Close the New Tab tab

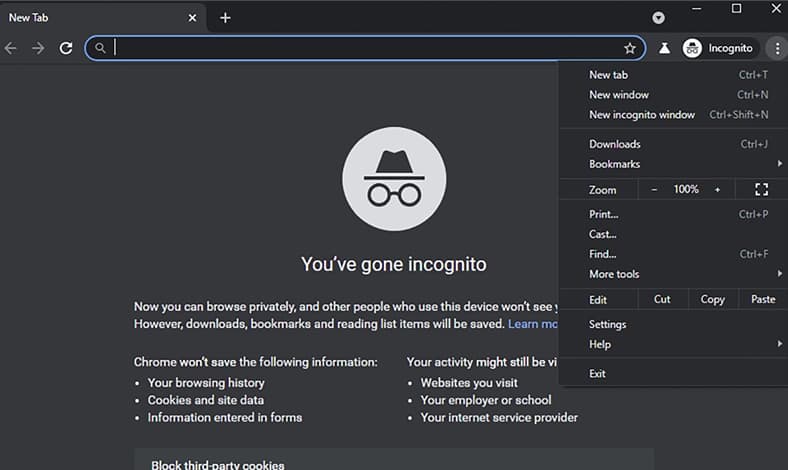[192, 18]
